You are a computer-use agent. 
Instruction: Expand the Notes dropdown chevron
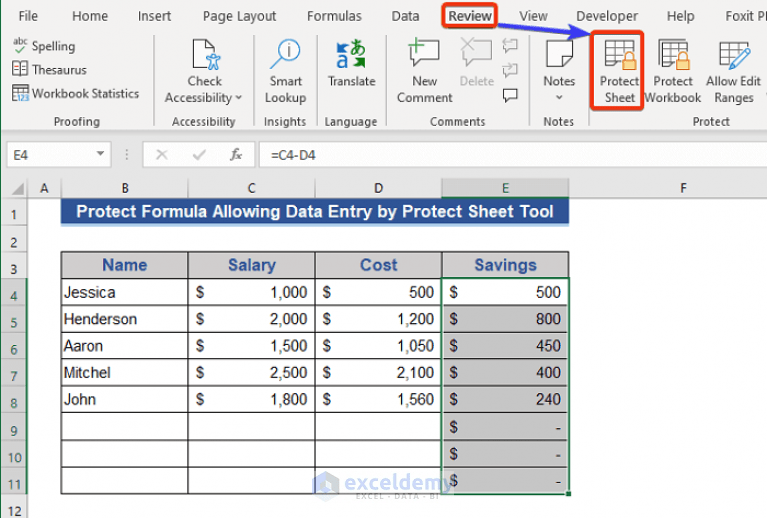click(559, 97)
